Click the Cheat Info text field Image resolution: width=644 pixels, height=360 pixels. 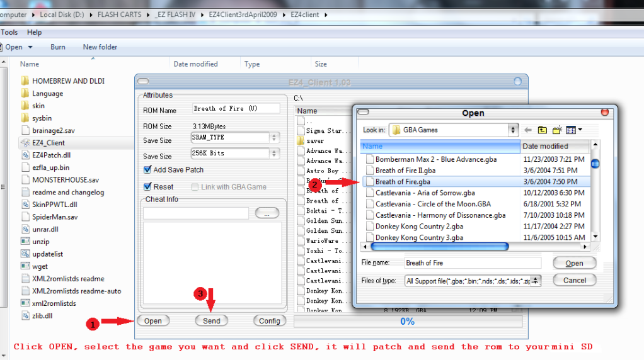pyautogui.click(x=196, y=213)
